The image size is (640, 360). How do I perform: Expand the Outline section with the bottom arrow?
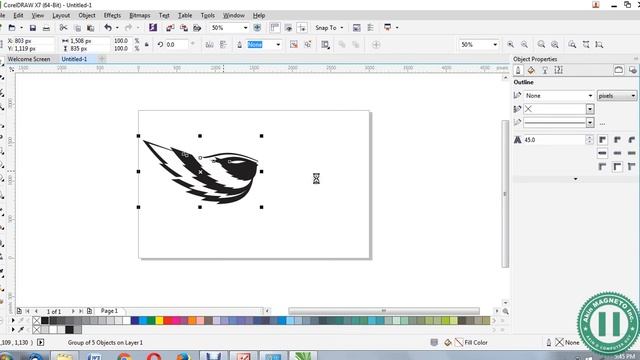coord(576,179)
